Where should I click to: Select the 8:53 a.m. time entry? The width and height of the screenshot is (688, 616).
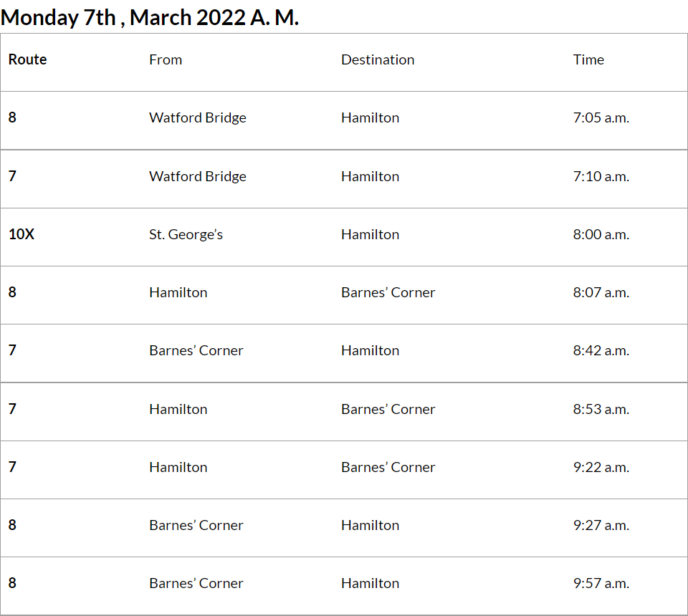pyautogui.click(x=601, y=409)
